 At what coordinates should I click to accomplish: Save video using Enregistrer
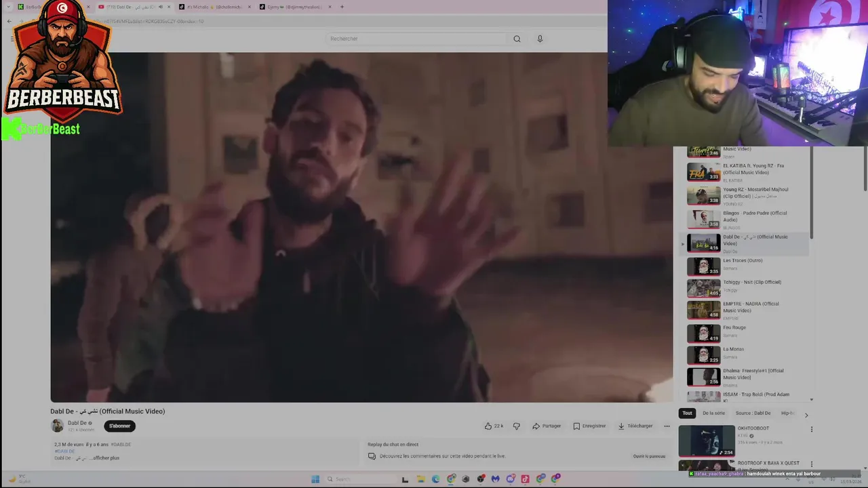pos(589,426)
